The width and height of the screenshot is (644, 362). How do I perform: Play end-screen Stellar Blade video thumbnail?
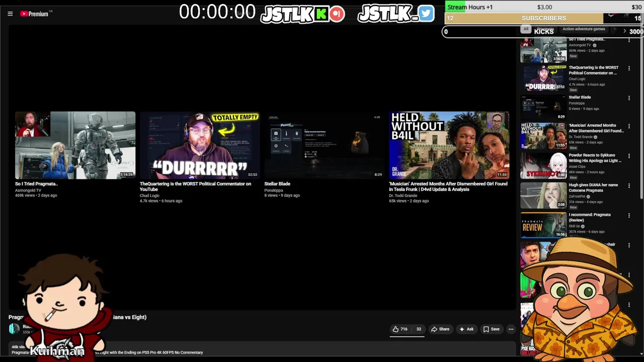coord(324,145)
